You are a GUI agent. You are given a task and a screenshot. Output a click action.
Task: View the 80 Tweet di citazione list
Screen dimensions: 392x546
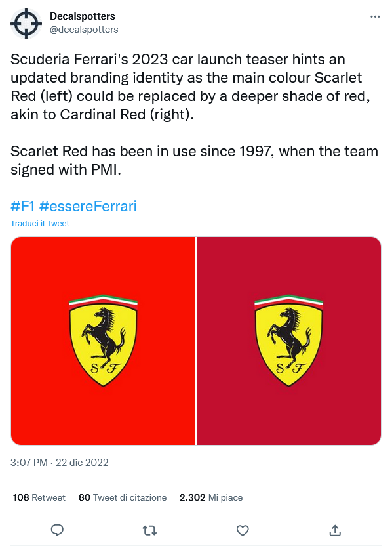[123, 497]
